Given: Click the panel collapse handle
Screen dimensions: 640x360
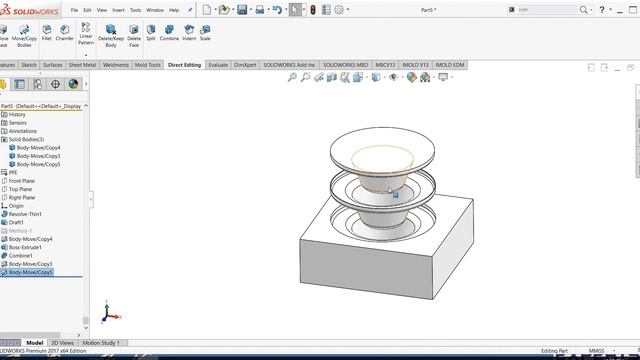Looking at the screenshot, I should point(91,199).
